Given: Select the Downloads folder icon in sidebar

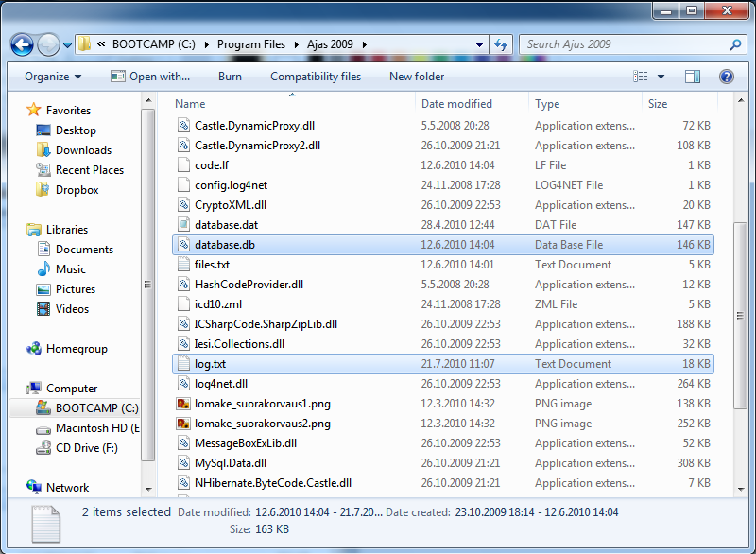Looking at the screenshot, I should coord(43,150).
